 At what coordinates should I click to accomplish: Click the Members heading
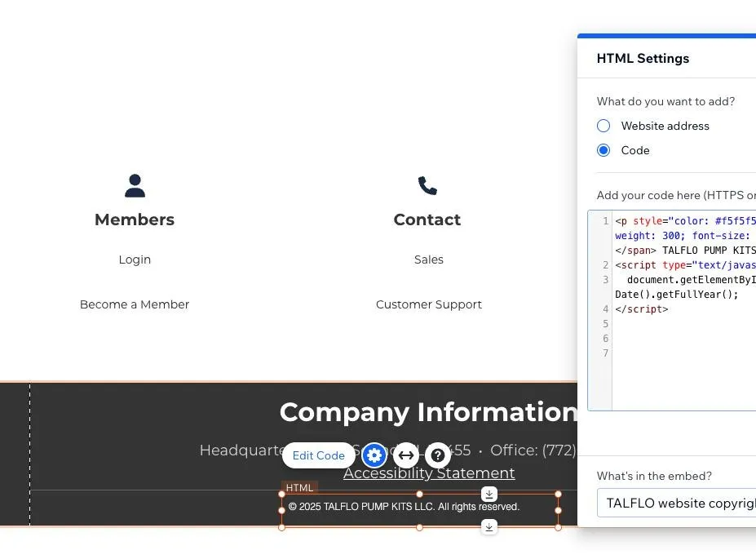(135, 220)
